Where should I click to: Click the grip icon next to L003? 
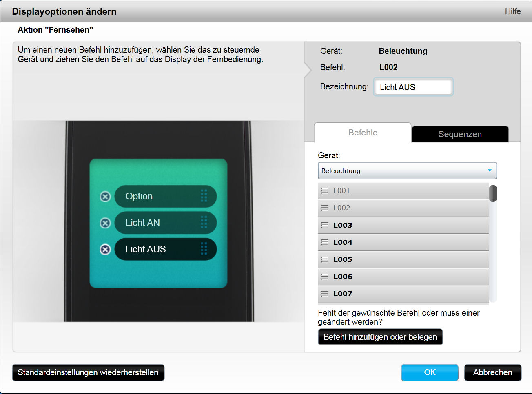tap(325, 225)
